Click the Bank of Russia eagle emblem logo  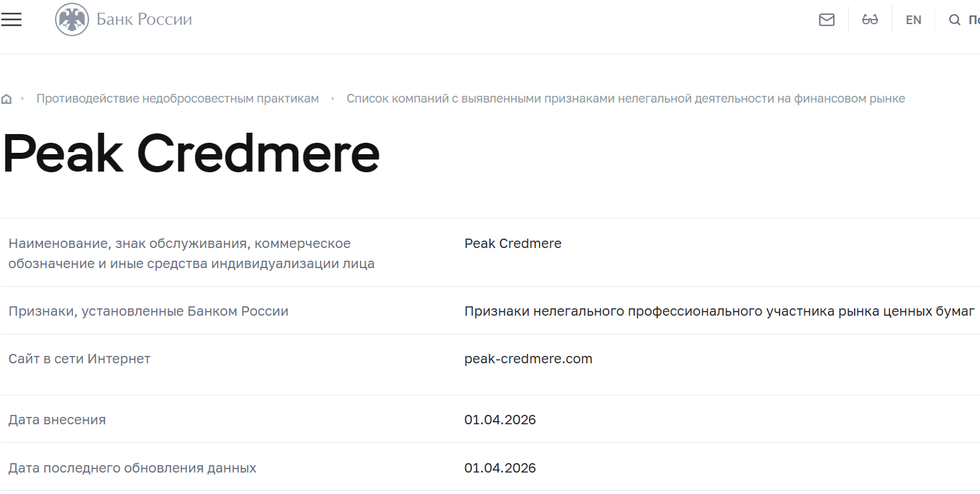coord(72,19)
